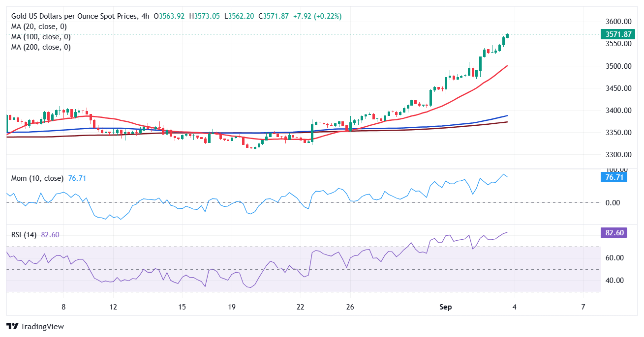Viewport: 644px width, 337px height.
Task: Click the 3300.00 level on the price axis
Action: pos(618,155)
